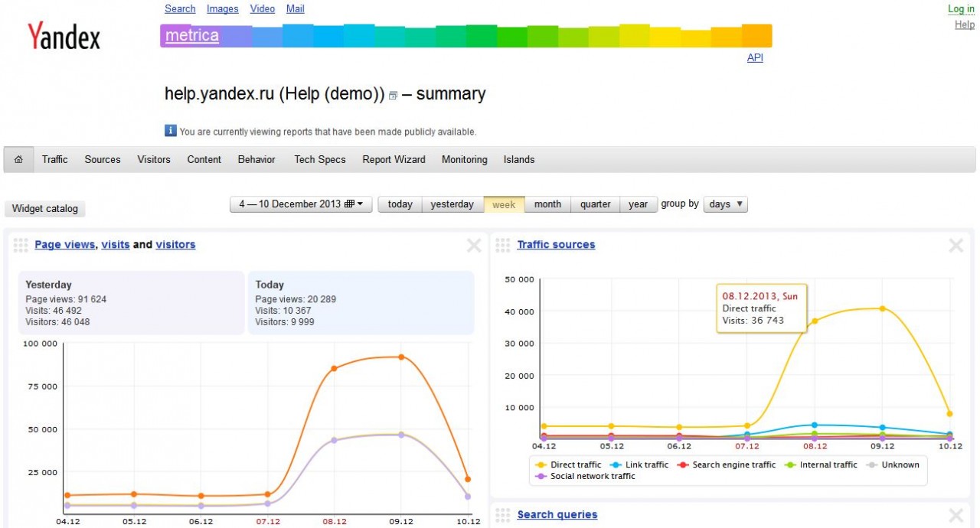This screenshot has height=528, width=980.
Task: Click the page title help.yandex.ru (Help (demo))
Action: pos(274,94)
